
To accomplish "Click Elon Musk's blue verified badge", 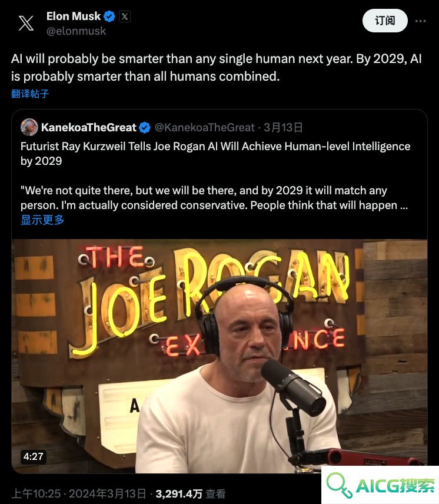I will [x=109, y=16].
